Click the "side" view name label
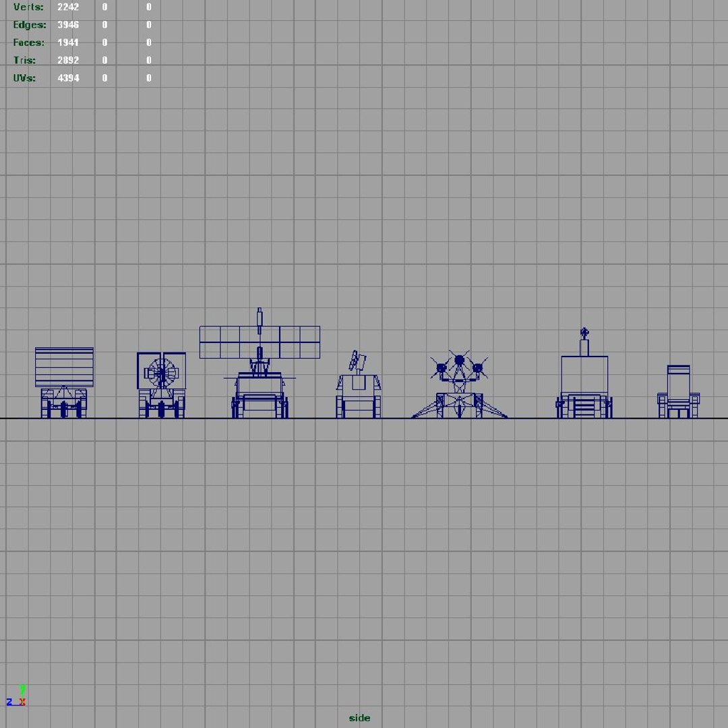The height and width of the screenshot is (728, 728). point(359,718)
